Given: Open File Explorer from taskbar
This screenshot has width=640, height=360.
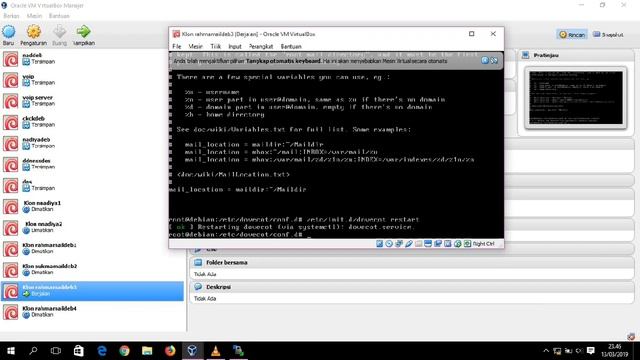Looking at the screenshot, I should [x=147, y=351].
